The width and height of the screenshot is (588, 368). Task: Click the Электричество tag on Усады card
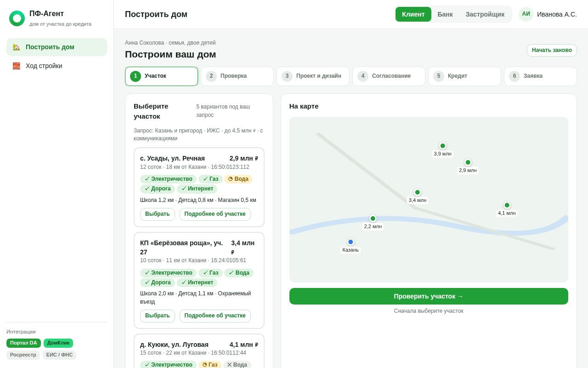pyautogui.click(x=168, y=179)
